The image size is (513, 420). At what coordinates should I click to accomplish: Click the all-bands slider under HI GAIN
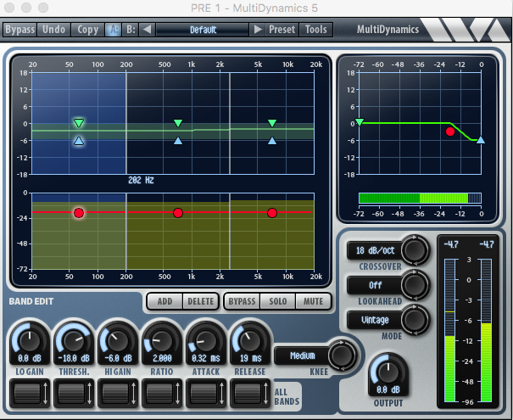coord(118,393)
